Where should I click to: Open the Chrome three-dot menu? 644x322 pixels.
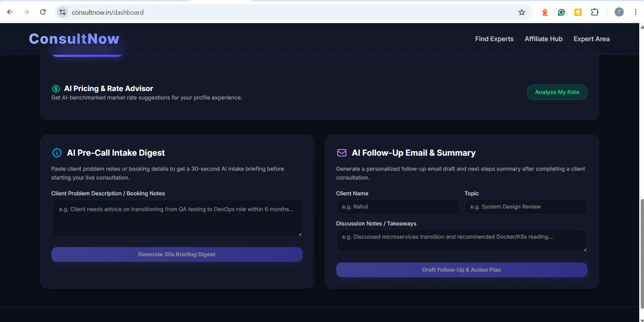(636, 12)
